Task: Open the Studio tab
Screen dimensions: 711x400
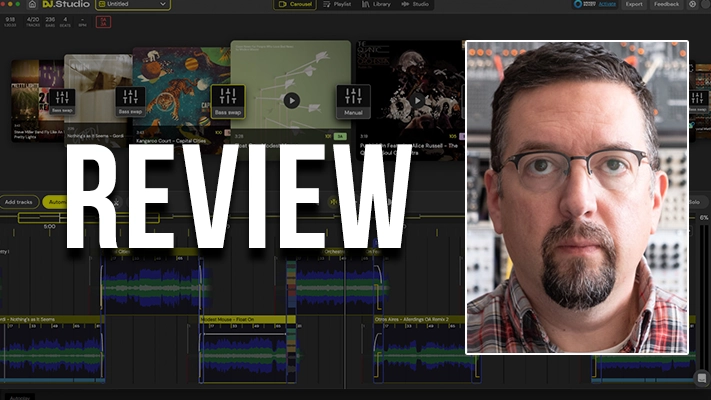Action: 417,5
